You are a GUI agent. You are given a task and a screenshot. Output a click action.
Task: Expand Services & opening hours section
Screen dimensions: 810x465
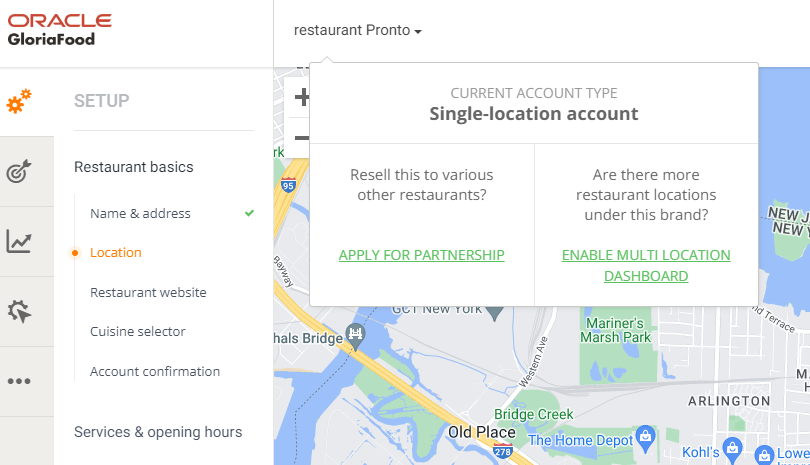click(158, 432)
